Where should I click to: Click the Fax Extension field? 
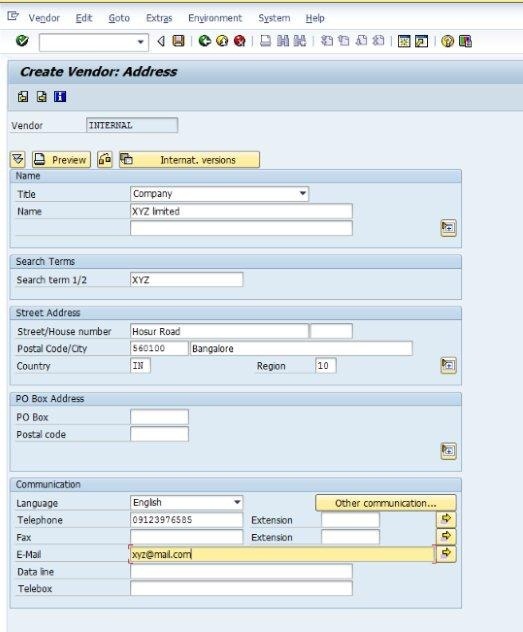click(x=350, y=537)
